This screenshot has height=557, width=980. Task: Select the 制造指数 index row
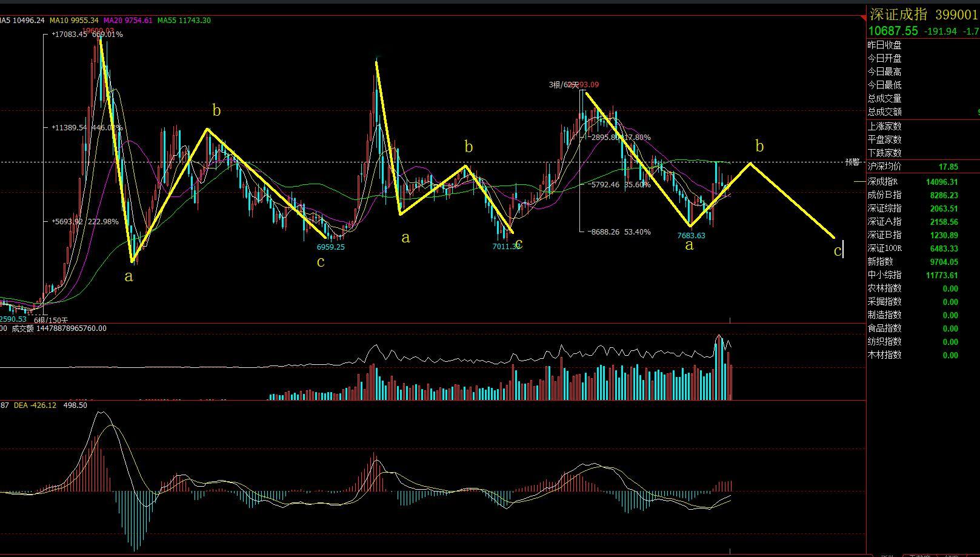pos(923,315)
